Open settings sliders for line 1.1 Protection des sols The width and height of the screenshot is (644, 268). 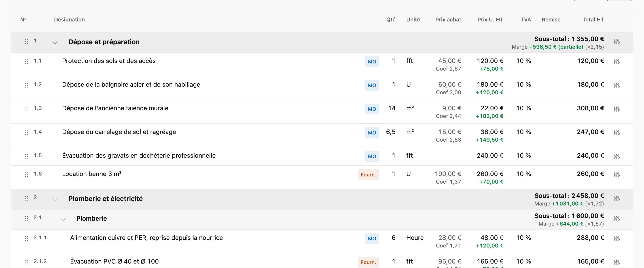coord(616,61)
